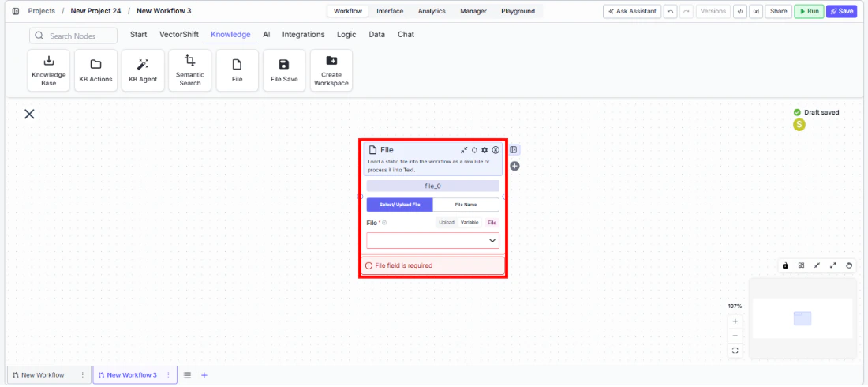Switch to the Analytics view
The height and width of the screenshot is (387, 868).
[432, 11]
